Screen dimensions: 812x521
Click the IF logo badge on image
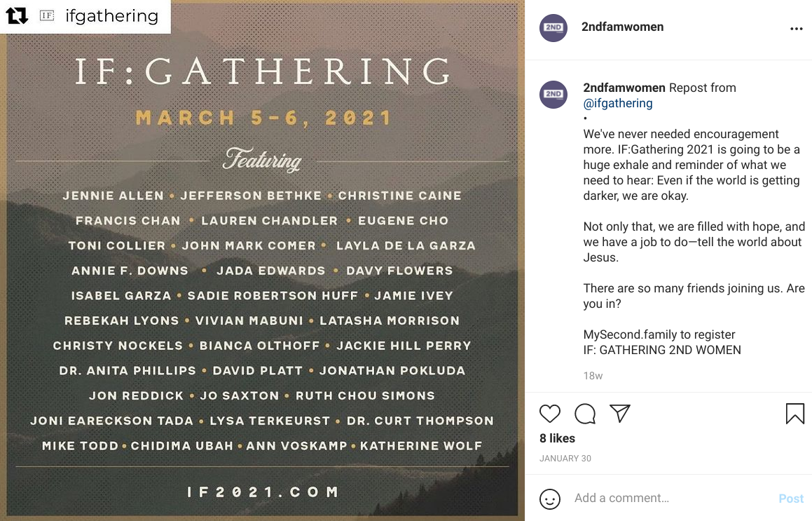coord(47,16)
